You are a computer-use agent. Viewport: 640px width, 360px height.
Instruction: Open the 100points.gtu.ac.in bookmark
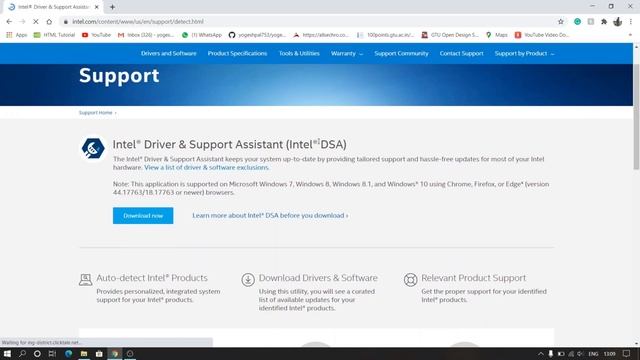[385, 35]
